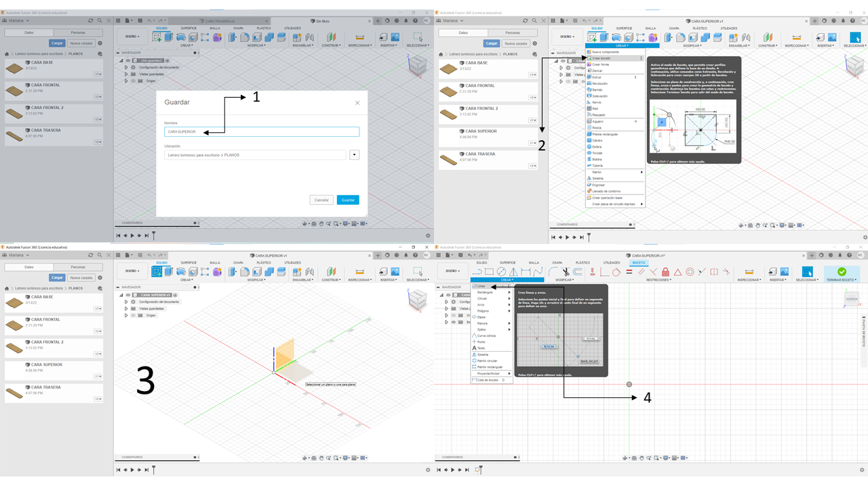Click Extrude icon in bottom-left window toolbar
This screenshot has height=488, width=868.
pyautogui.click(x=169, y=272)
